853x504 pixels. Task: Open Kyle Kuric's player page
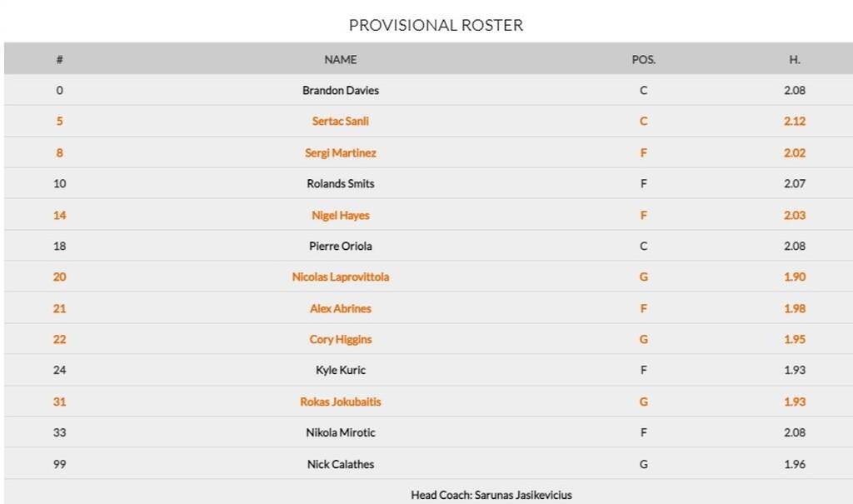(x=340, y=370)
